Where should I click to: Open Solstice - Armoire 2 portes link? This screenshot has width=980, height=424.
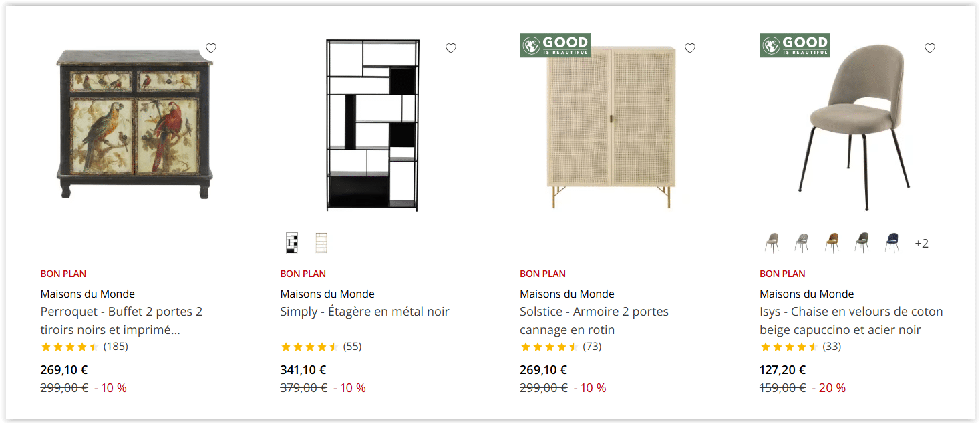[595, 321]
